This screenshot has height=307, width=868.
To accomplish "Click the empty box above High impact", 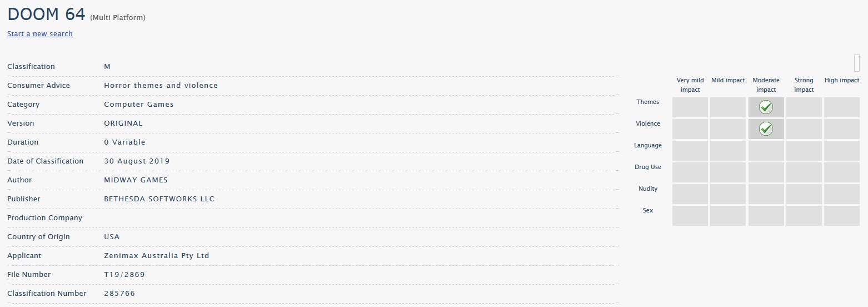I will tap(857, 63).
